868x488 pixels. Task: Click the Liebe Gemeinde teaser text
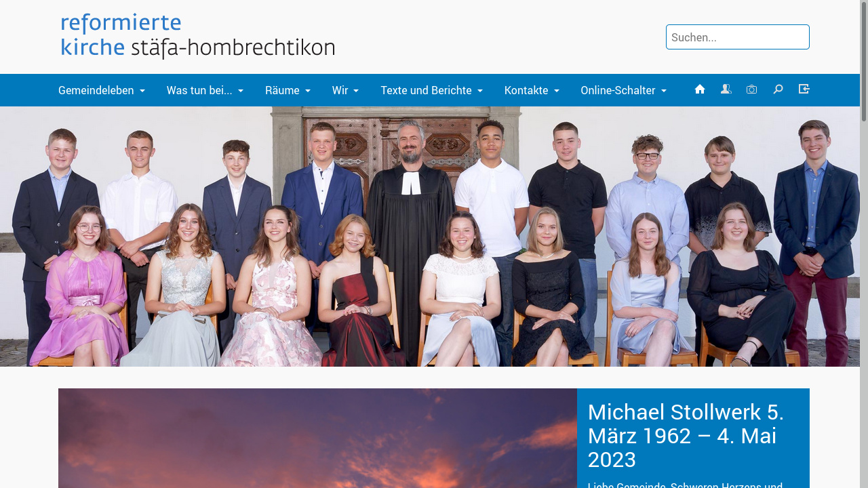(x=685, y=484)
